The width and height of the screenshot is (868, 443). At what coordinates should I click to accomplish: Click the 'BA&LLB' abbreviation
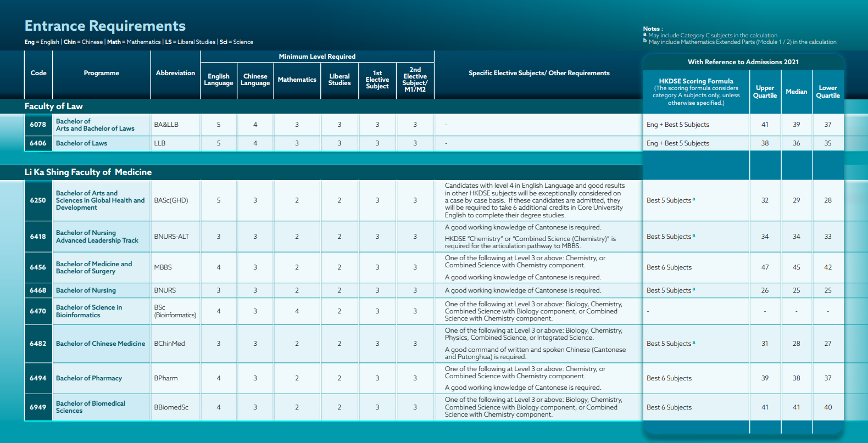166,125
